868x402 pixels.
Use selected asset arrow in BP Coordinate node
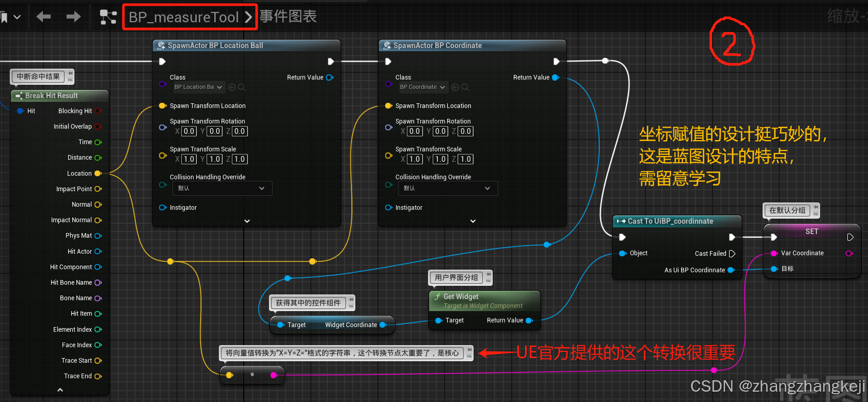tap(455, 87)
